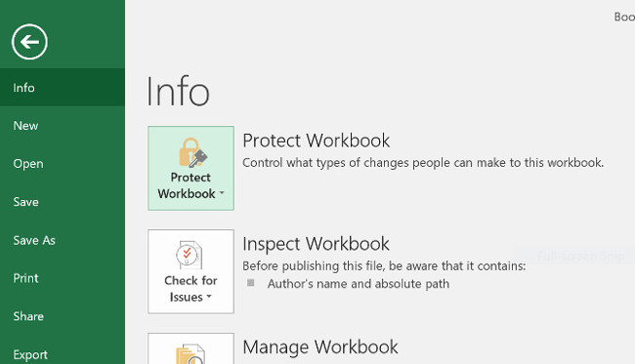
Task: Click the Inspect Workbook heading text
Action: 316,244
